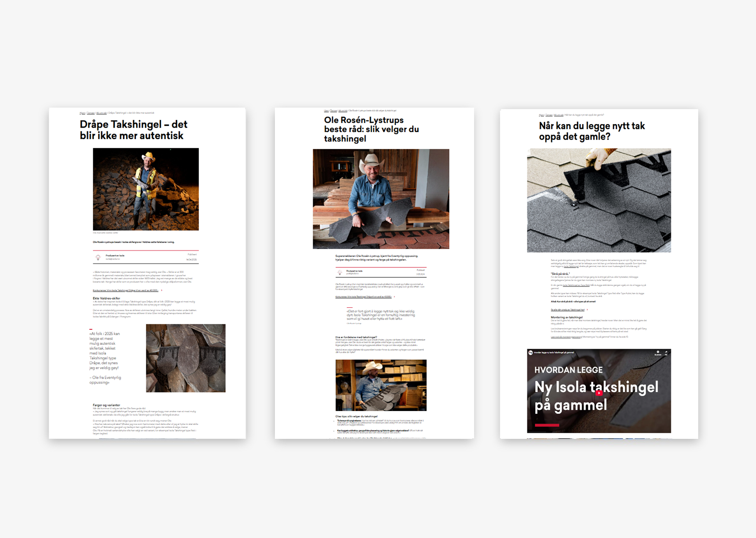The width and height of the screenshot is (756, 538).
Task: Click photo of Ole holding black shingle
Action: pos(380,199)
